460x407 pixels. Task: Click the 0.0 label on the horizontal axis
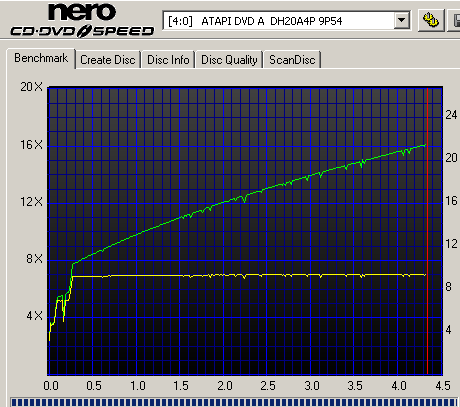pos(51,386)
